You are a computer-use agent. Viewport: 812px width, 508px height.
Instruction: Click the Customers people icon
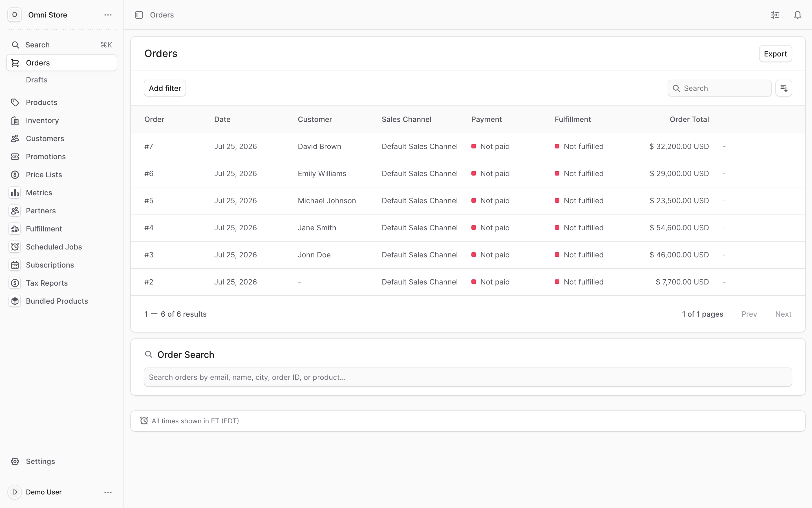pos(15,138)
